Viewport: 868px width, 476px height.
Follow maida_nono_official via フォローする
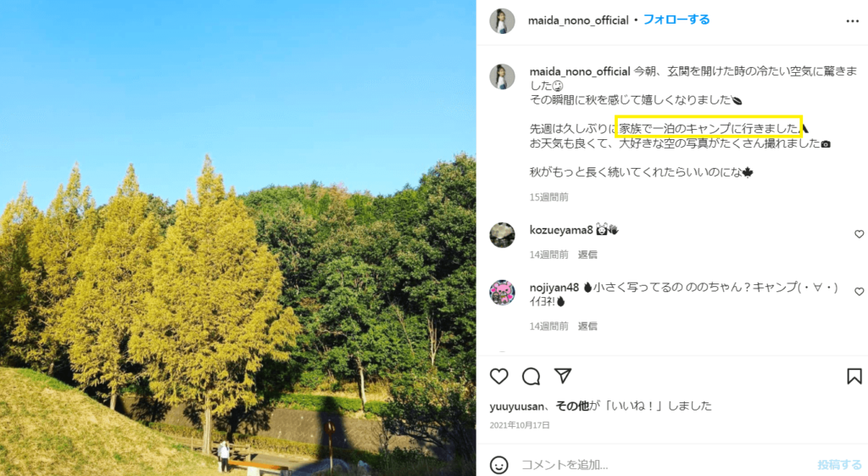(676, 20)
